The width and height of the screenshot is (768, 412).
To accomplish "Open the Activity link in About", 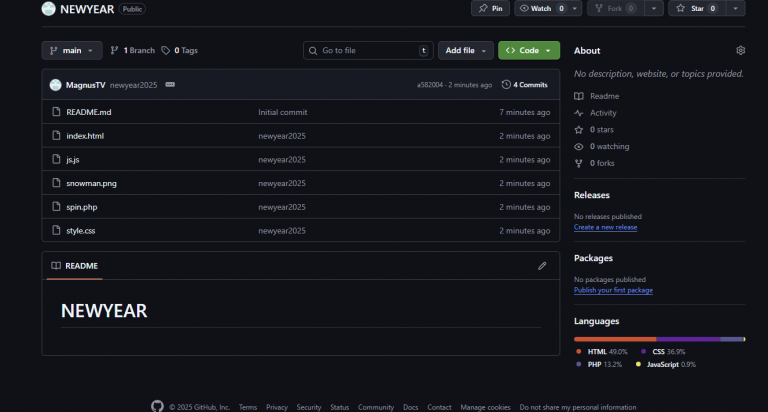I will 595,113.
